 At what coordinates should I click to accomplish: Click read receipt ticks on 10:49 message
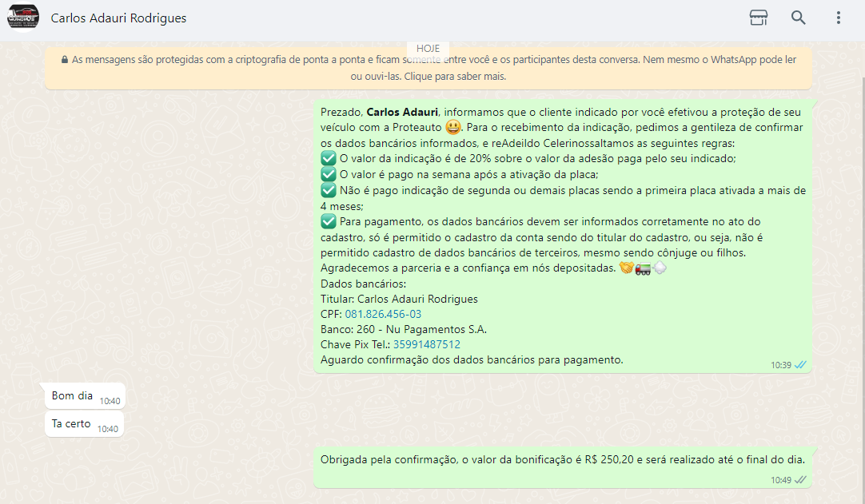click(x=800, y=480)
